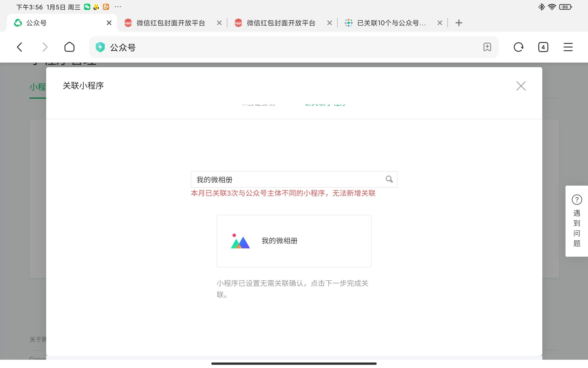Click the search magnifier in the mini program field
Image resolution: width=588 pixels, height=368 pixels.
tap(389, 179)
